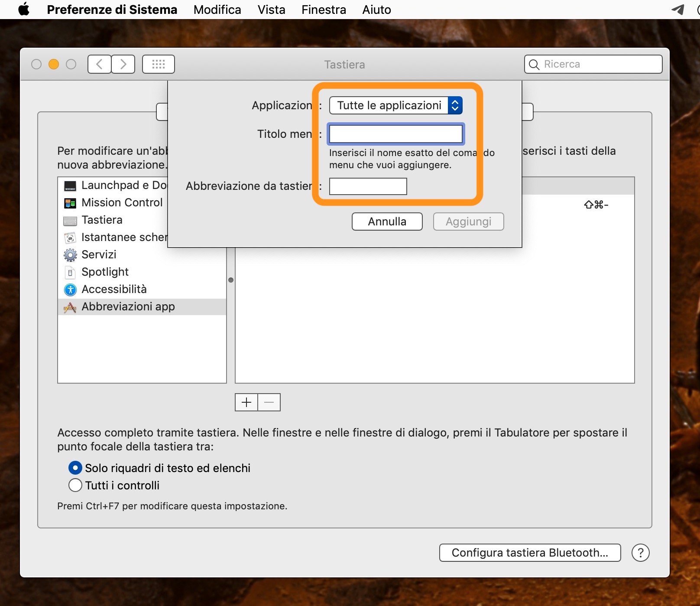Click the Spotlight icon in the list
The image size is (700, 606).
(70, 272)
